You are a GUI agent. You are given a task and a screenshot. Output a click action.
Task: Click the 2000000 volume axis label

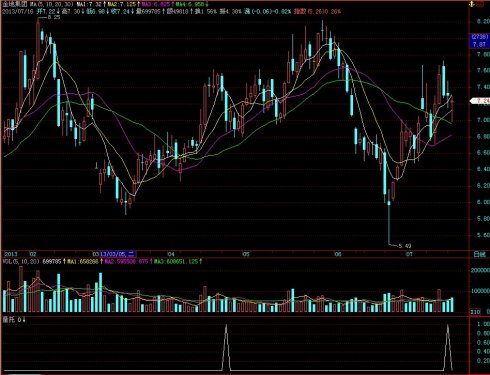[x=480, y=270]
